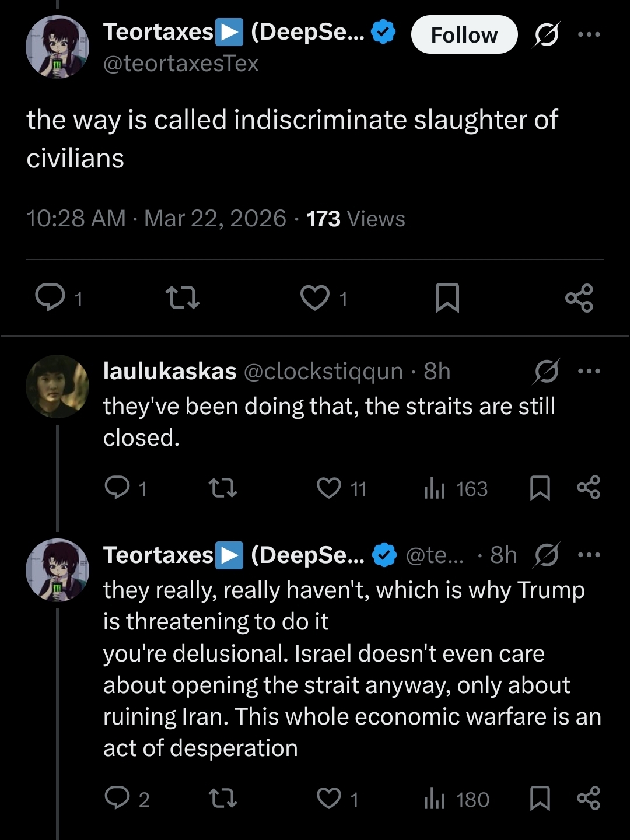Reply to the main tweet
Viewport: 630px width, 840px height.
[x=50, y=297]
